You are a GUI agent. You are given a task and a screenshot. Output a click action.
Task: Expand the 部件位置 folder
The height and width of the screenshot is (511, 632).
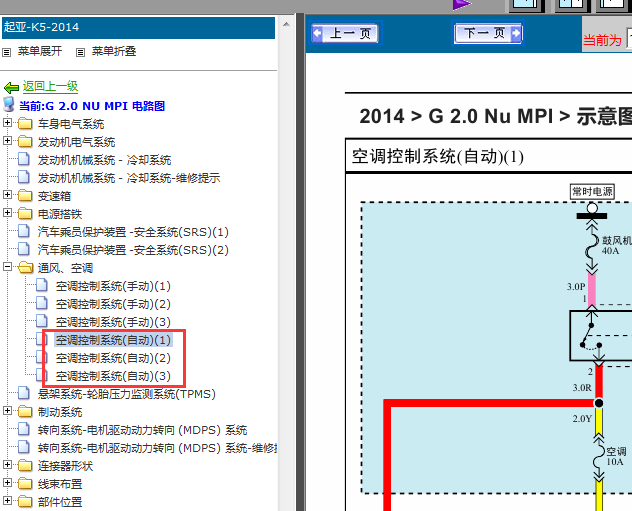pos(7,501)
